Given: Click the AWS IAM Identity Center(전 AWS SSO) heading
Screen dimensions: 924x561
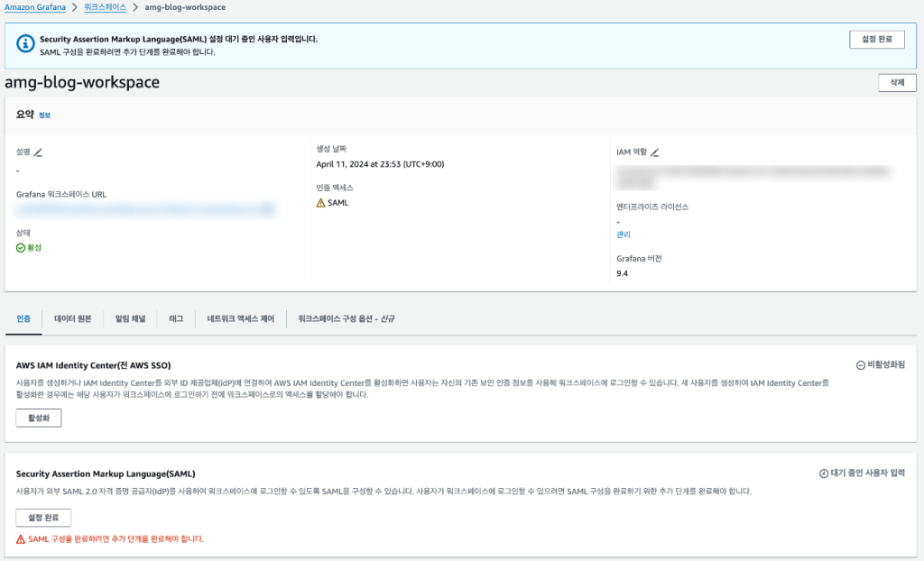Looking at the screenshot, I should pyautogui.click(x=93, y=365).
